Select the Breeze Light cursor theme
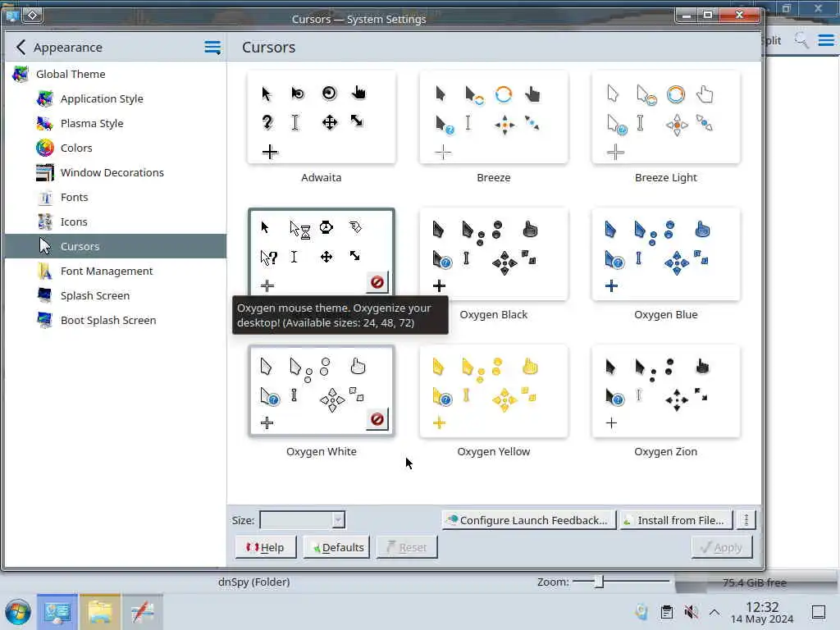The width and height of the screenshot is (840, 630). point(666,117)
